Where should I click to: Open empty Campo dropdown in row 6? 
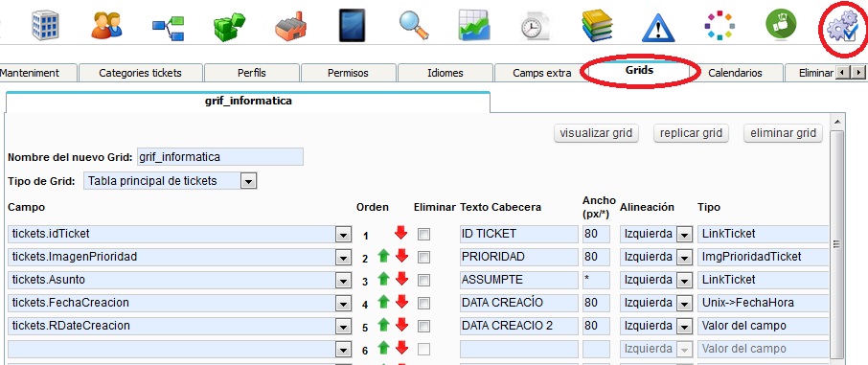pos(343,350)
